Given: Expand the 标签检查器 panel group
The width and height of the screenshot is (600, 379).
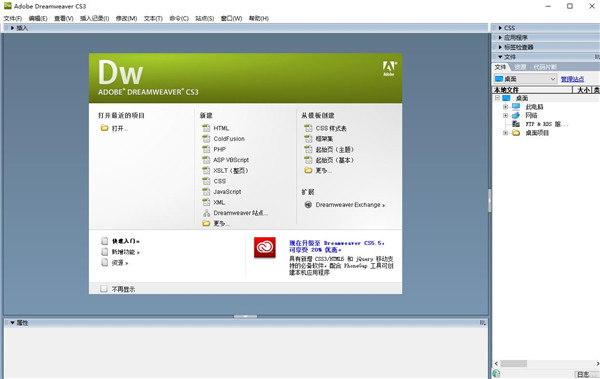Looking at the screenshot, I should (x=500, y=47).
